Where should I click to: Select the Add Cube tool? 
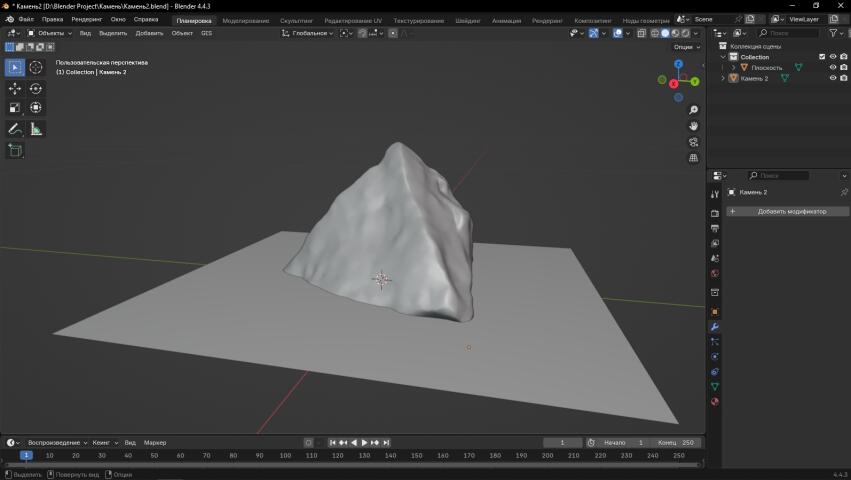pyautogui.click(x=15, y=150)
